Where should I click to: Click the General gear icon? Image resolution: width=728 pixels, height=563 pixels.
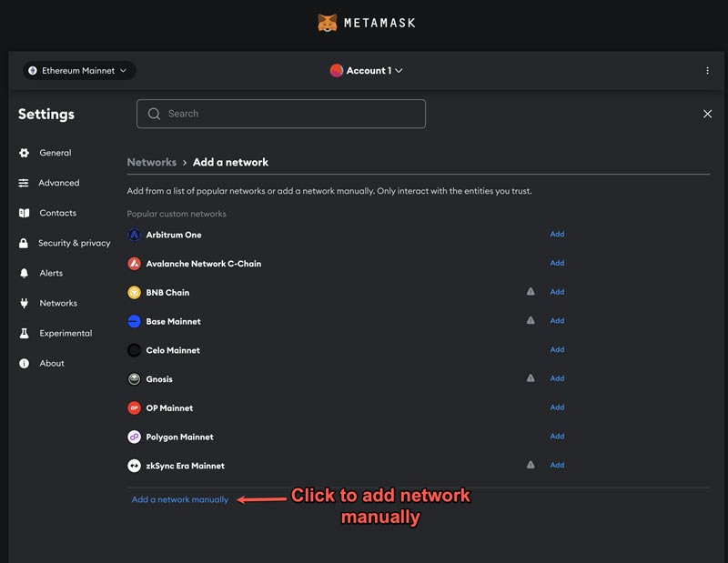[x=25, y=153]
